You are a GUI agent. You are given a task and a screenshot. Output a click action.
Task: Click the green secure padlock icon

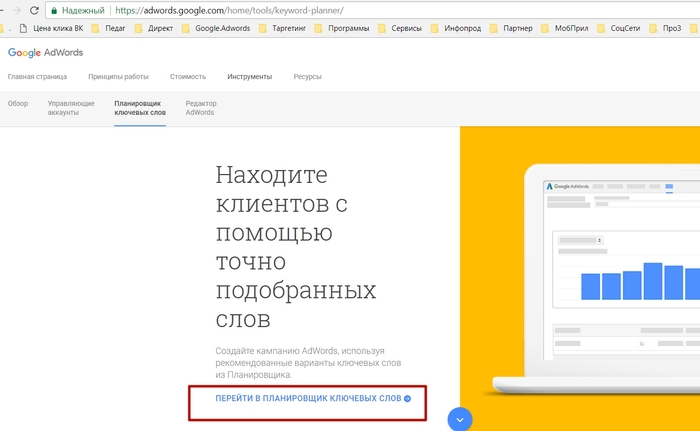[54, 10]
